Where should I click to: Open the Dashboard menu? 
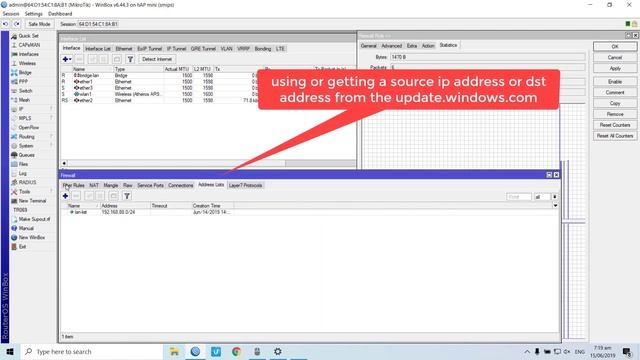click(x=60, y=14)
